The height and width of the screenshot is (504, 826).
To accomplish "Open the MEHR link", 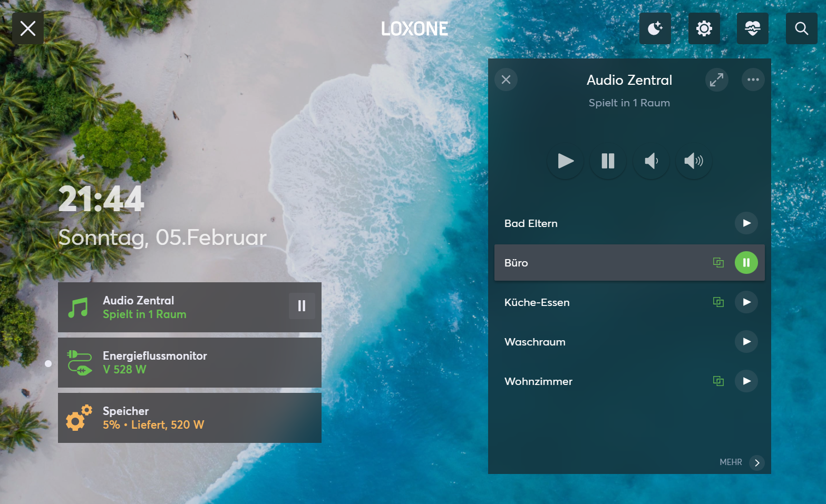I will (x=731, y=462).
